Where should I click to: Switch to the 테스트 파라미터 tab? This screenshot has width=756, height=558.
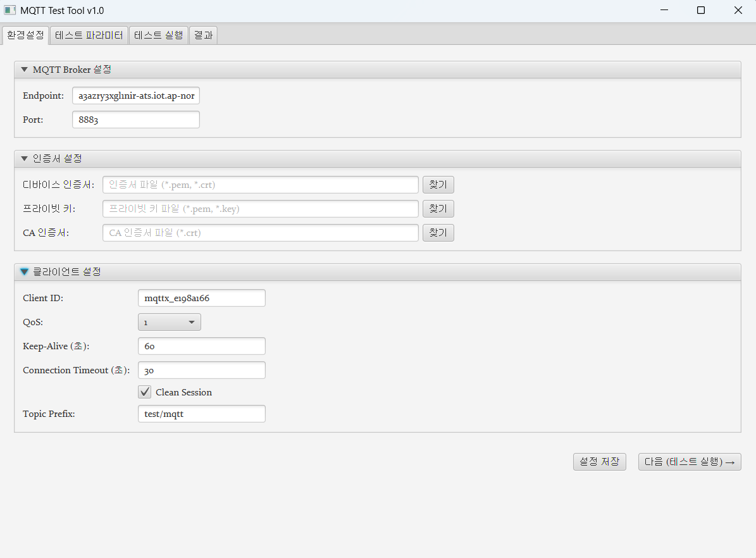[x=89, y=35]
